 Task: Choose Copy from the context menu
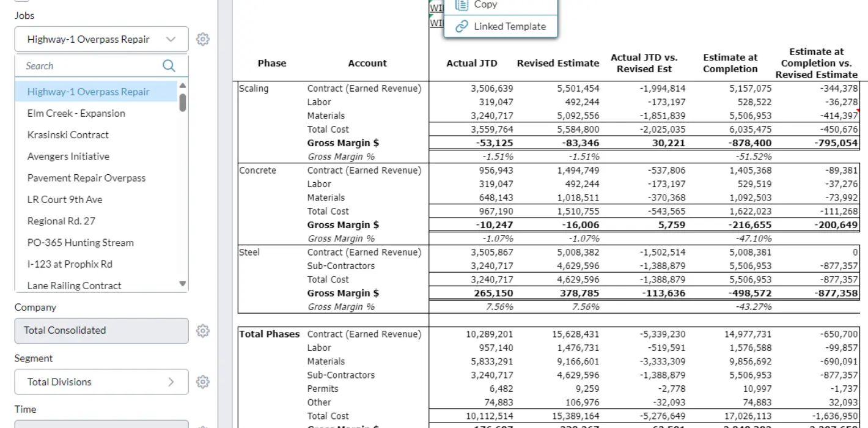501,4
